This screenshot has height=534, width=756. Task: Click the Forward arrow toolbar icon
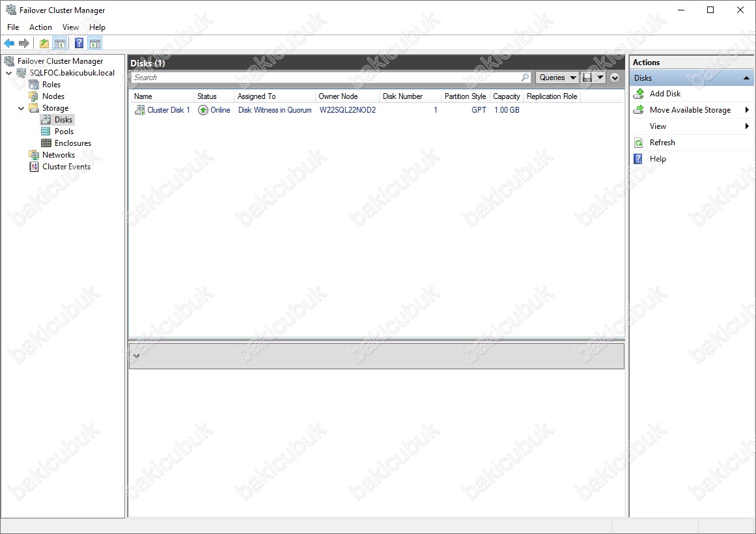coord(23,44)
